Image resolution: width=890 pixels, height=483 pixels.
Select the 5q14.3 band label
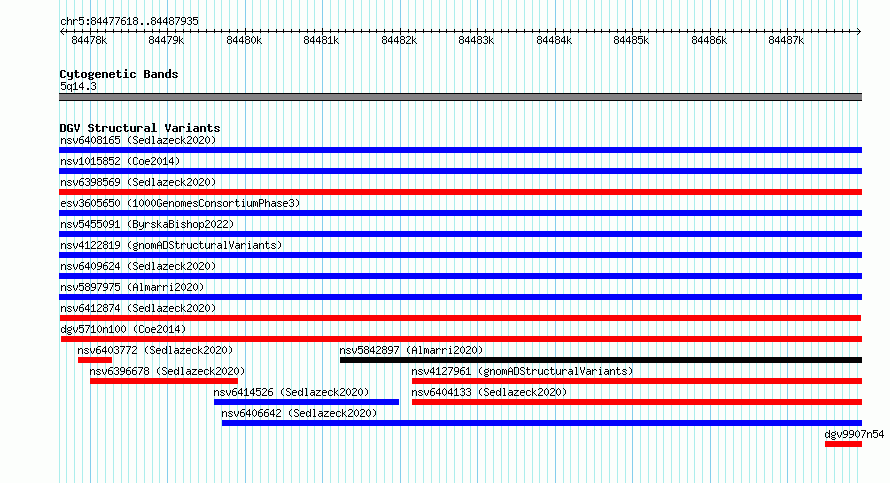(78, 86)
